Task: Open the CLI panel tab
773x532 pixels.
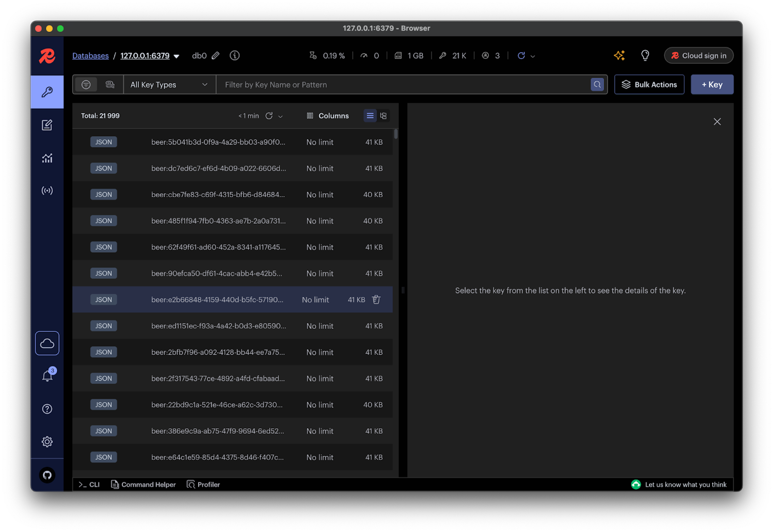Action: click(89, 484)
